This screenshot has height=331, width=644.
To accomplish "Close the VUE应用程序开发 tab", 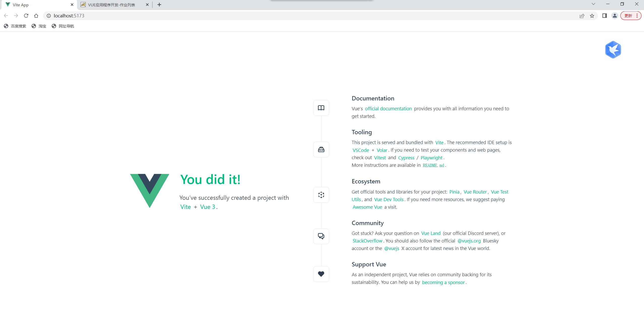I will tap(147, 5).
